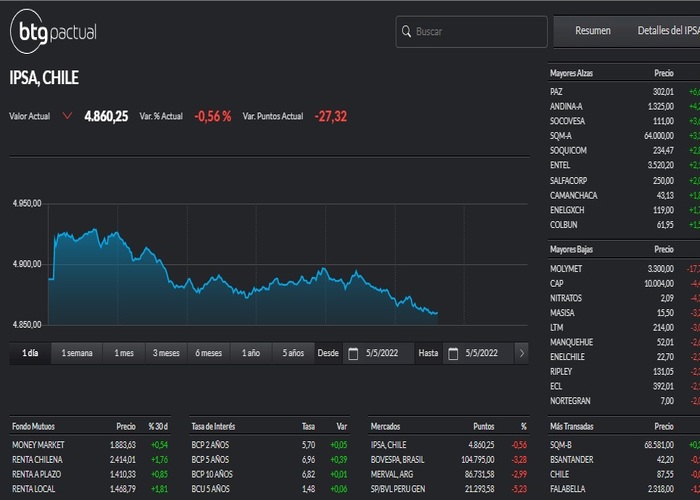The height and width of the screenshot is (500, 700).
Task: Show the 1 año range
Action: click(251, 353)
